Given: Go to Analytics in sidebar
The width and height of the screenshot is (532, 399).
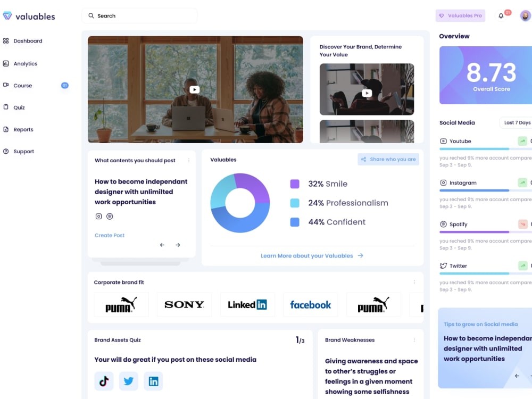Looking at the screenshot, I should (20, 63).
